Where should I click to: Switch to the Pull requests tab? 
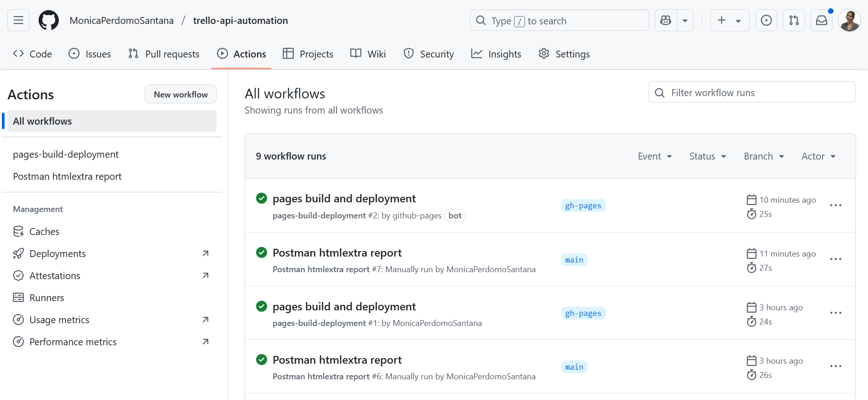(164, 54)
